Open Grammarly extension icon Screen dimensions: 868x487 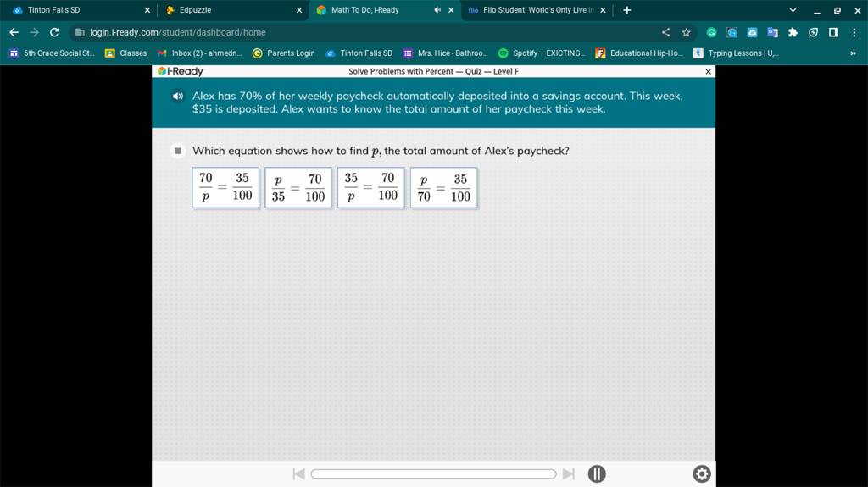[711, 32]
